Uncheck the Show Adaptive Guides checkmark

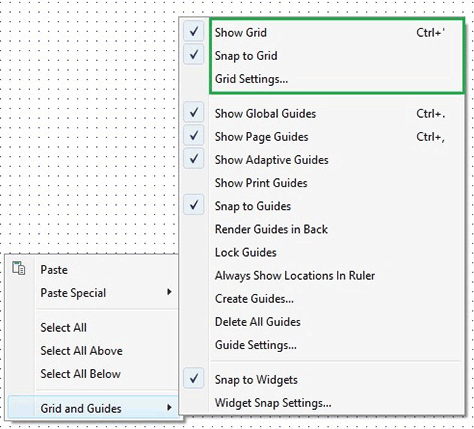(194, 159)
